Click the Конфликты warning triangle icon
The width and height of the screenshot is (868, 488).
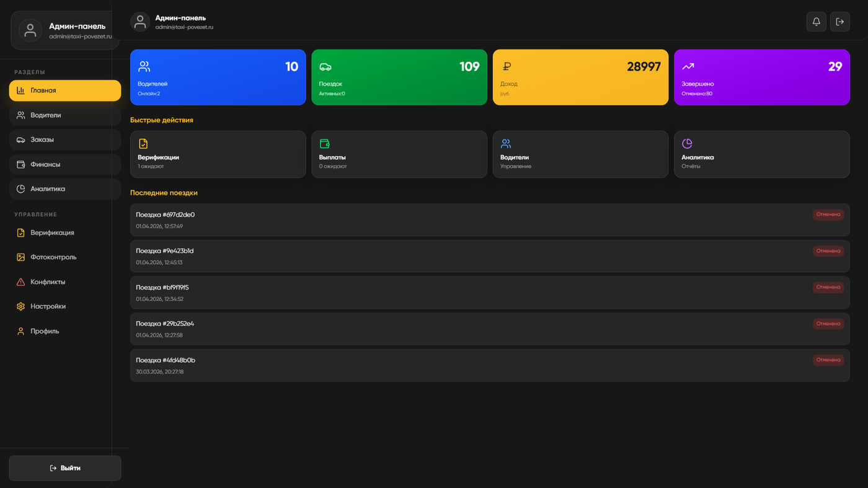[x=20, y=282]
